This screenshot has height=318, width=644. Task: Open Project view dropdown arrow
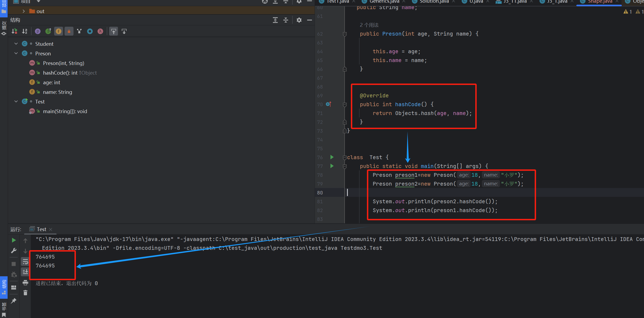point(39,2)
